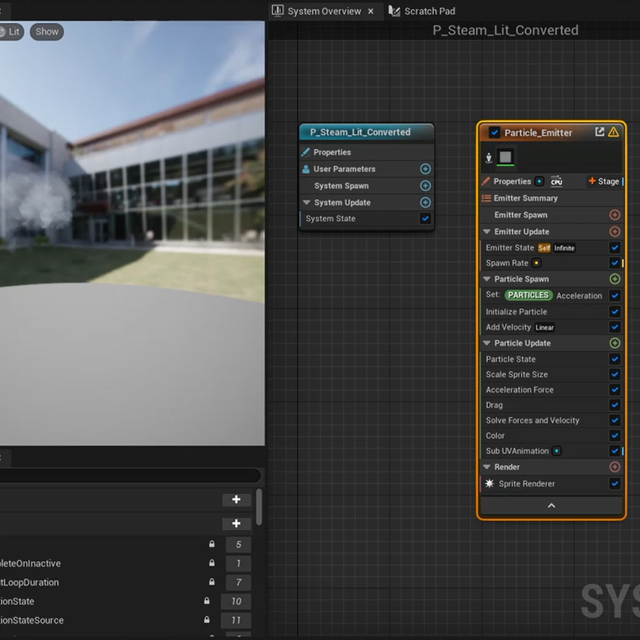Collapse the Particle Spawn section
Screen dimensions: 640x640
tap(487, 279)
